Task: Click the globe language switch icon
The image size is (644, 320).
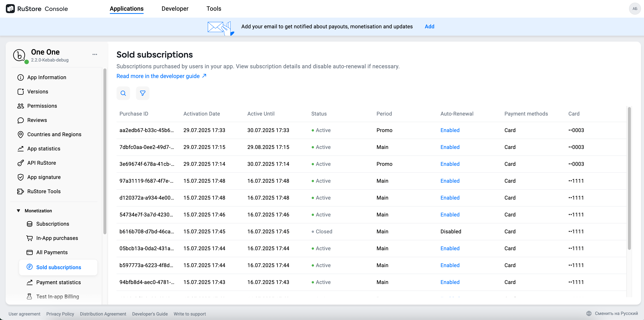Action: (x=589, y=313)
